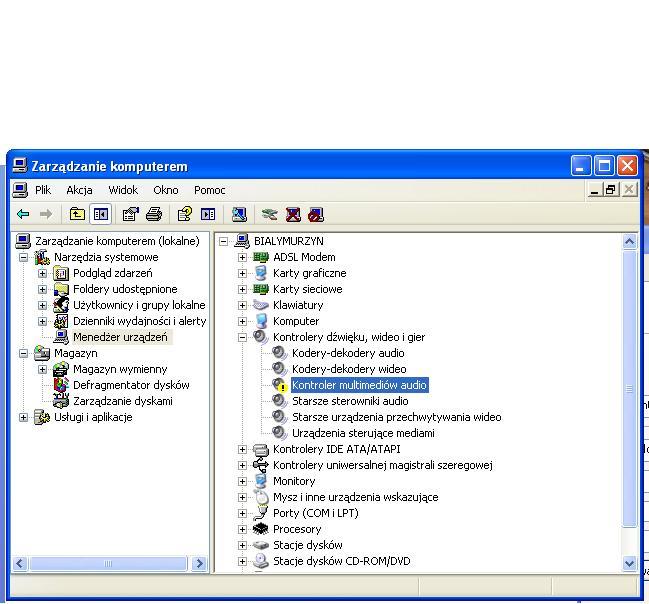
Task: Collapse the Narzędzia systemowe node
Action: pyautogui.click(x=24, y=257)
